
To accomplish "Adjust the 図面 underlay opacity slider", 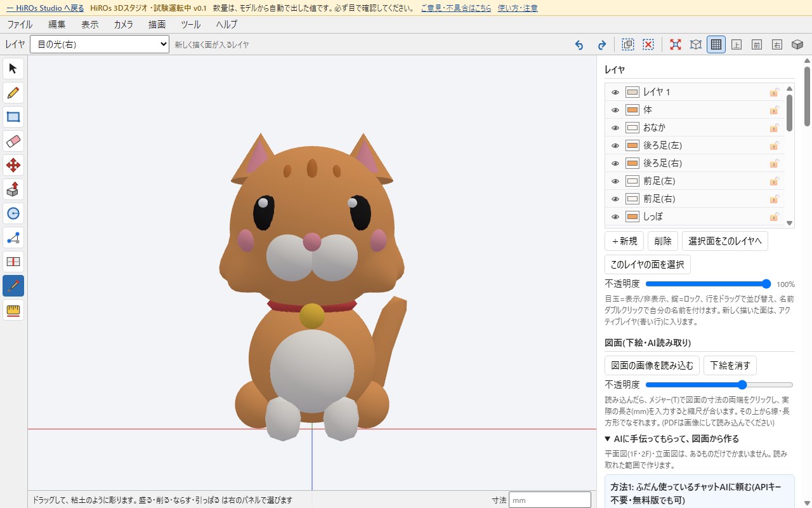I will pos(719,385).
